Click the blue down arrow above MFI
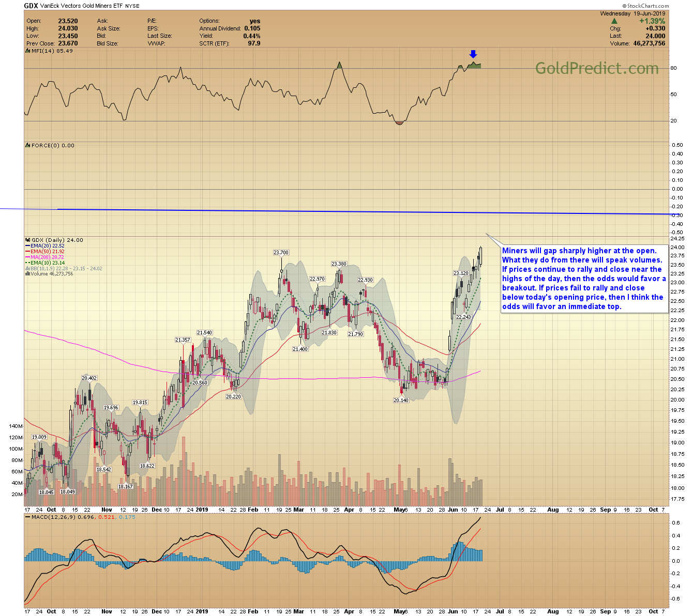Image resolution: width=693 pixels, height=616 pixels. (473, 54)
